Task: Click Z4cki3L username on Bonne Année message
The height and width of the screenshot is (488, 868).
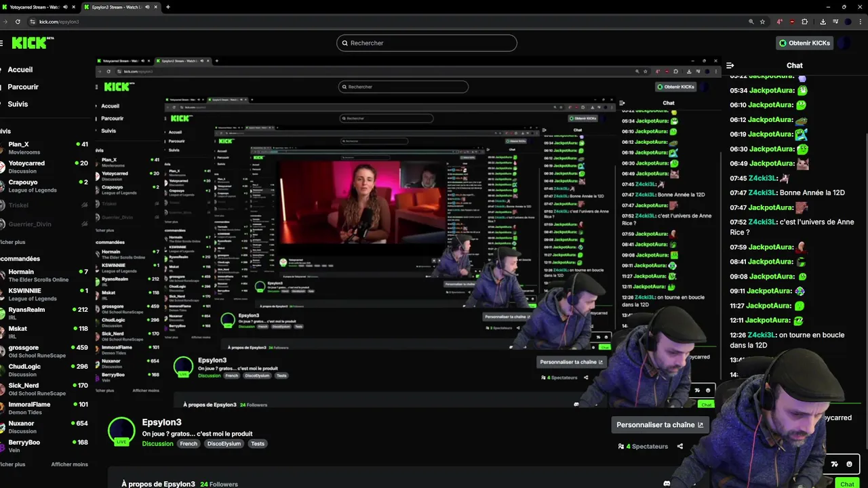Action: point(762,192)
